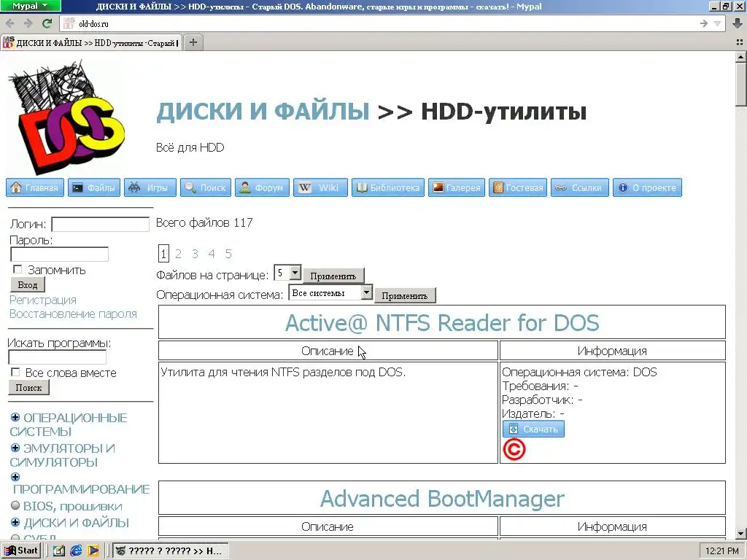747x560 pixels.
Task: Open the Файлы nav button
Action: pos(94,187)
